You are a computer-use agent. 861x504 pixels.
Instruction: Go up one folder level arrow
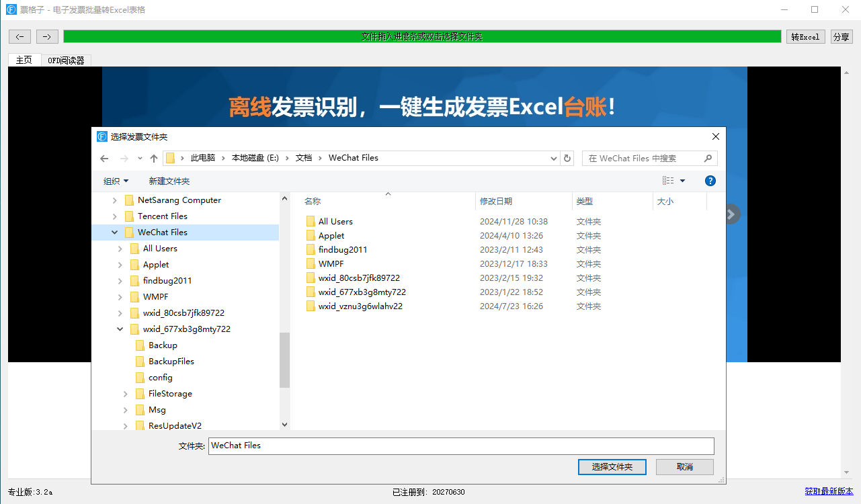154,159
